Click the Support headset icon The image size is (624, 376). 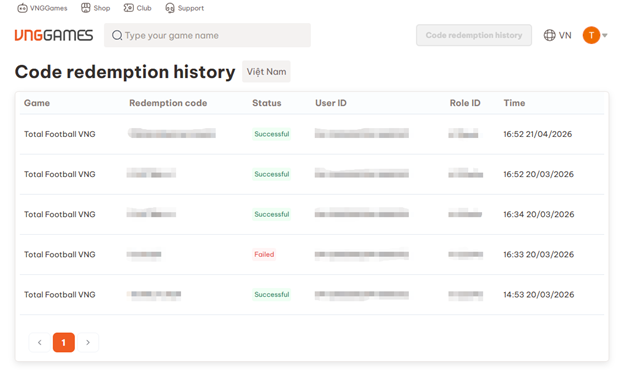point(170,8)
